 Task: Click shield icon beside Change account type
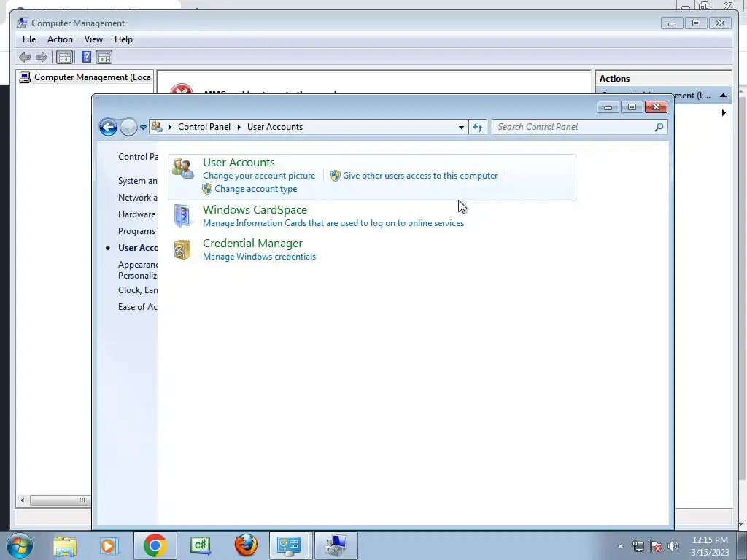pos(206,189)
